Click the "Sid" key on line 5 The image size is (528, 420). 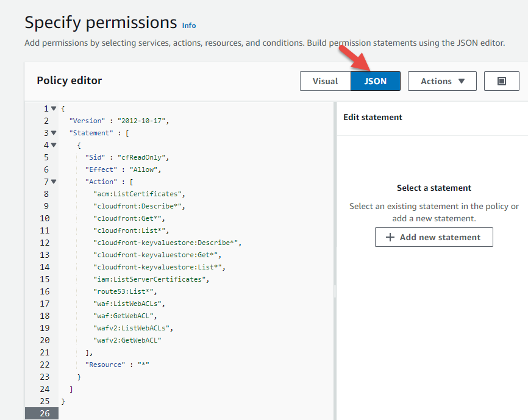click(x=95, y=157)
